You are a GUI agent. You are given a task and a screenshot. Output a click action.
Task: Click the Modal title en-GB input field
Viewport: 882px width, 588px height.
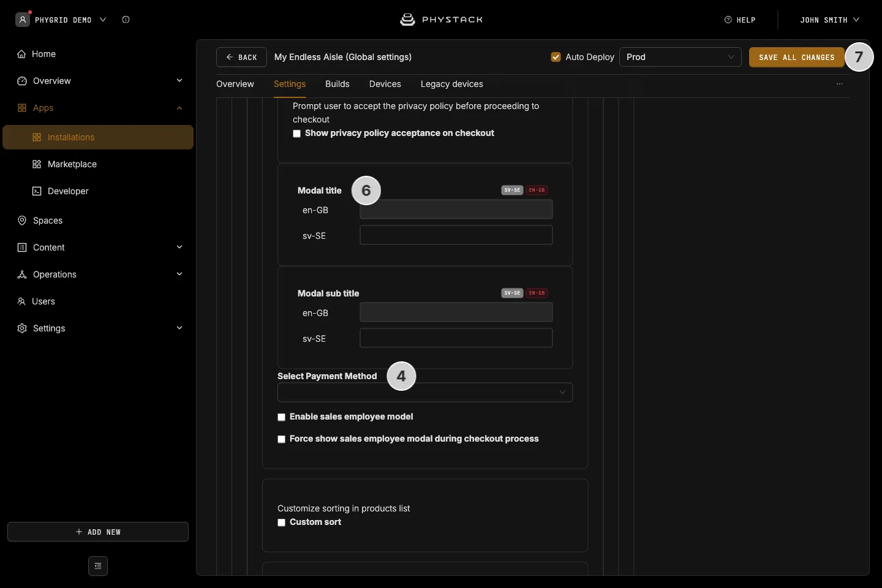[x=456, y=209]
